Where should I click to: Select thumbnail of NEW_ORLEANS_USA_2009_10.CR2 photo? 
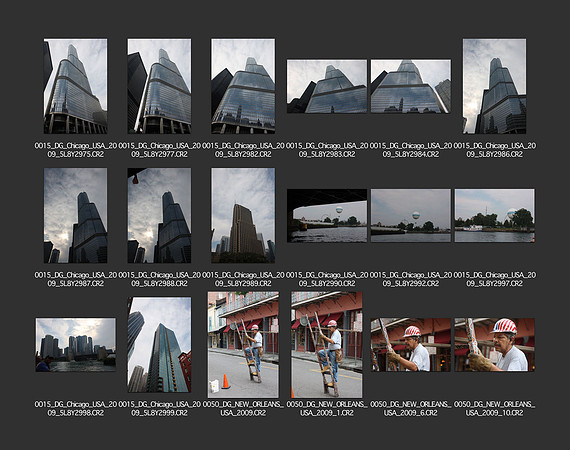click(494, 345)
